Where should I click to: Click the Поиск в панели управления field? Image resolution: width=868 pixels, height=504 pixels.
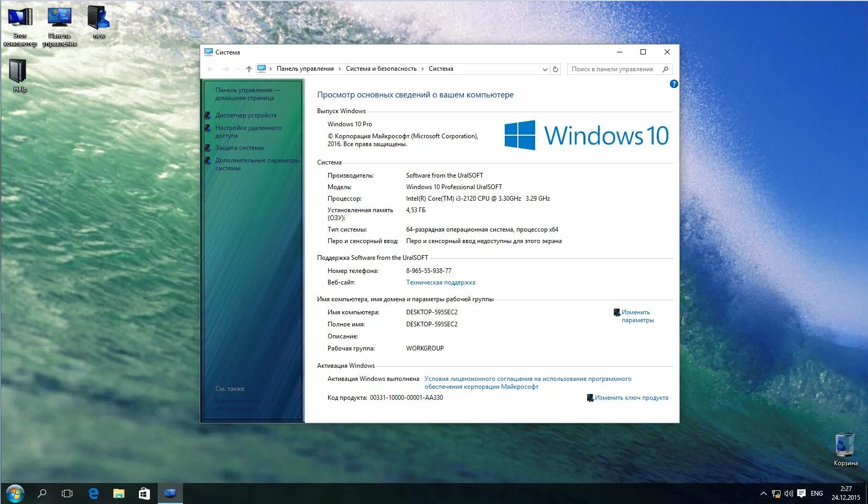coord(620,69)
